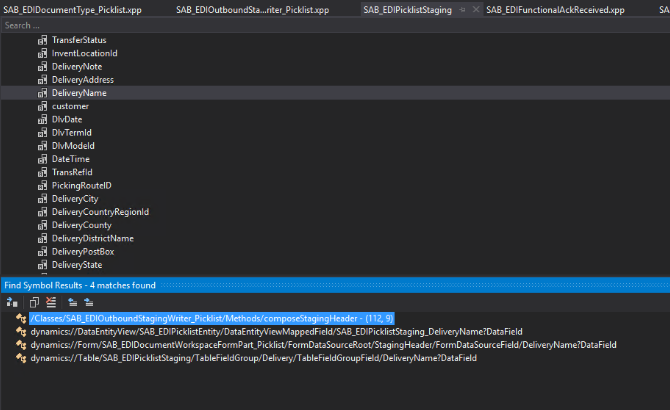
Task: Select the DeliveryAddress field in the tree
Action: tap(82, 80)
